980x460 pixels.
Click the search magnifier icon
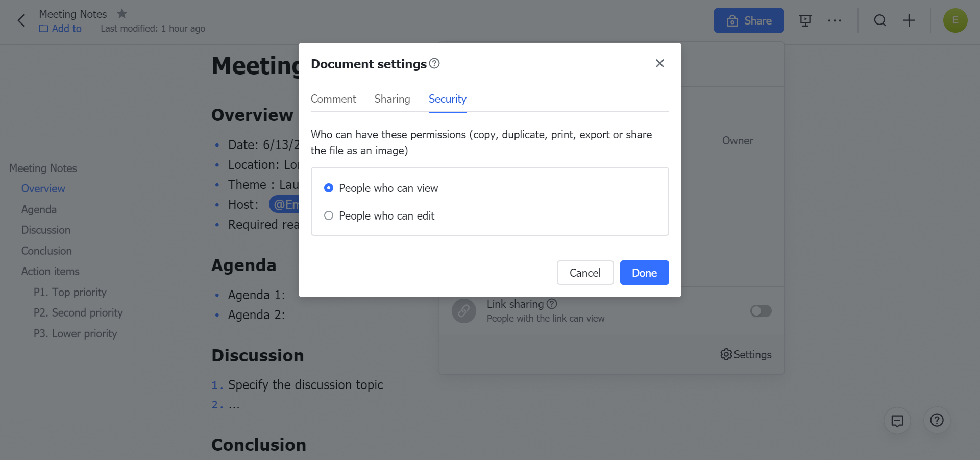pyautogui.click(x=879, y=20)
